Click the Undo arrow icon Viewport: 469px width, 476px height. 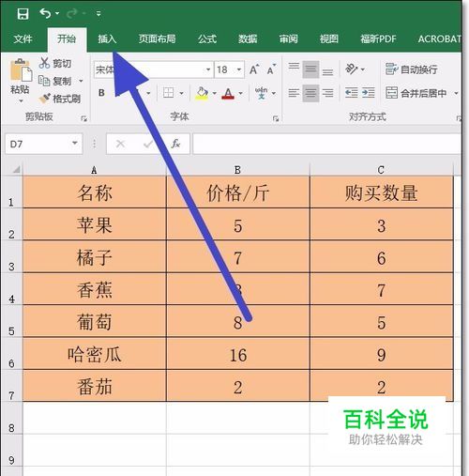coord(45,13)
